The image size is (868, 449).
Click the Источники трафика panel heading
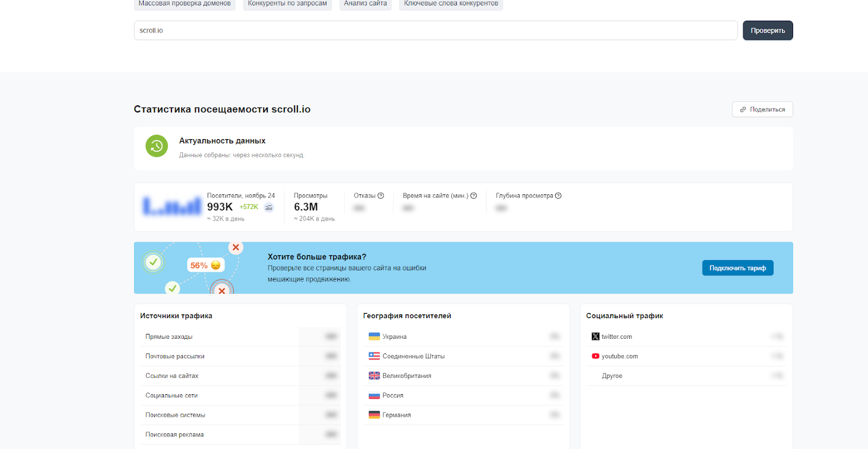coord(176,316)
